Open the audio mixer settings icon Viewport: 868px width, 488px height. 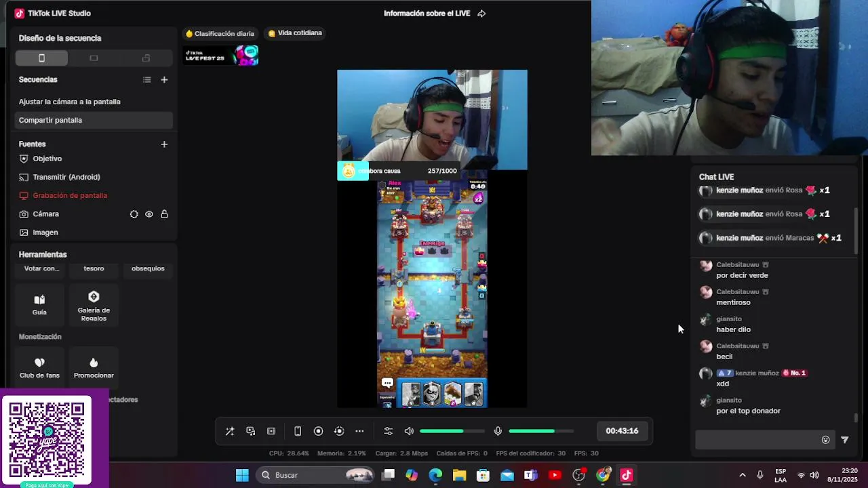pyautogui.click(x=388, y=431)
